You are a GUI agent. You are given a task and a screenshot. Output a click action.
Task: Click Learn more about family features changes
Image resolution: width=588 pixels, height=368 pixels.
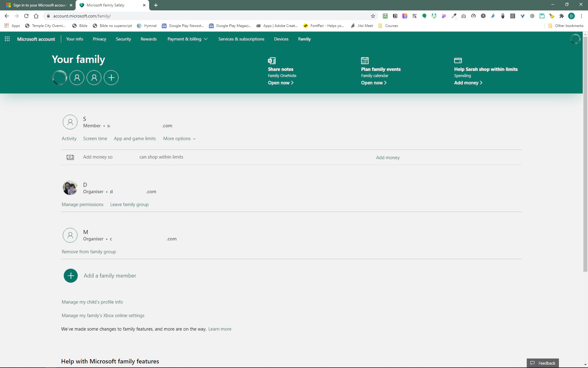[x=220, y=329]
